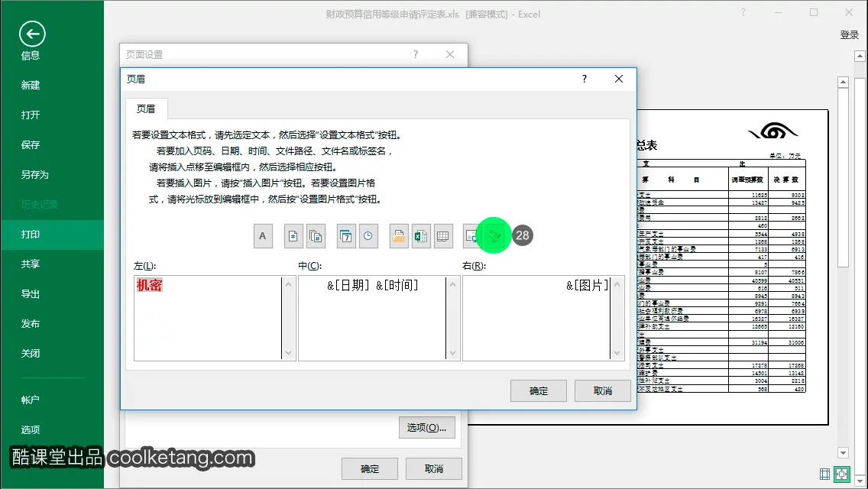Click print preview scrollbar up arrow
Viewport: 868px width, 489px height.
click(843, 82)
